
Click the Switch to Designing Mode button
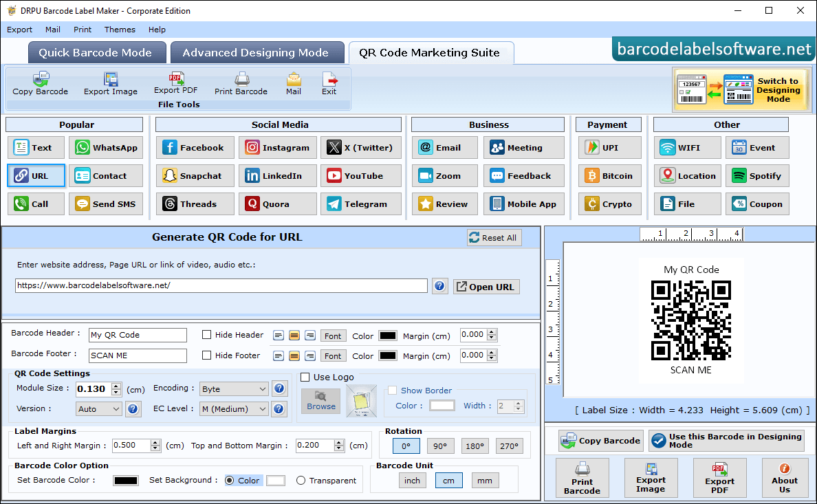click(742, 89)
